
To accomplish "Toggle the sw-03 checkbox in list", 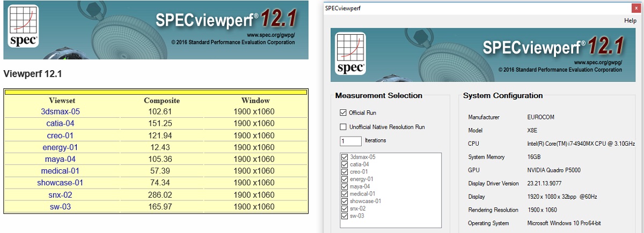I will pyautogui.click(x=344, y=216).
